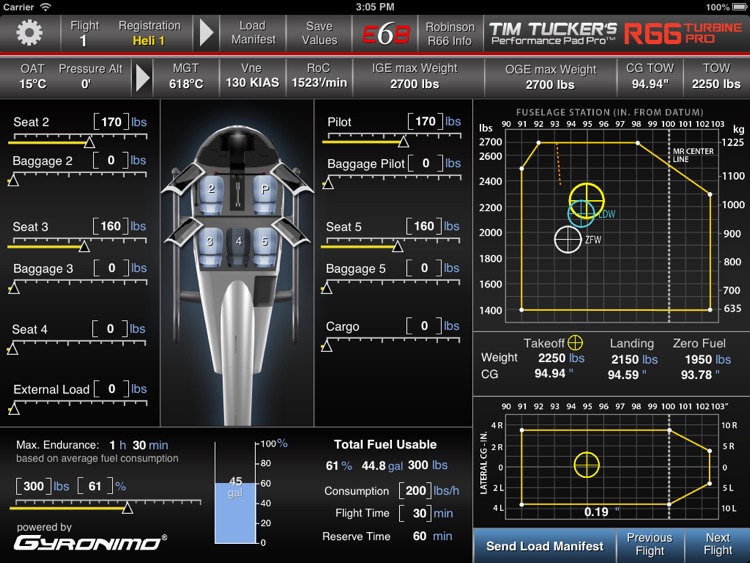Edit Baggage 5 weight field
The image size is (750, 563).
(x=424, y=268)
